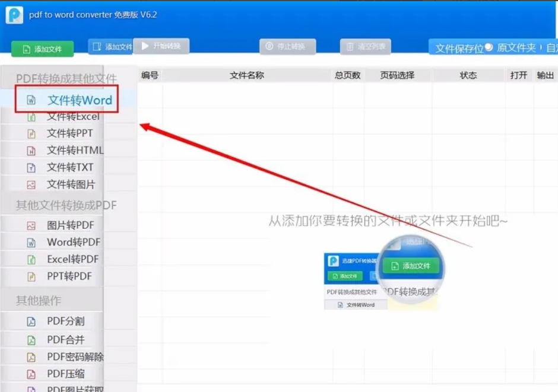Click the 编号 column header

[150, 75]
